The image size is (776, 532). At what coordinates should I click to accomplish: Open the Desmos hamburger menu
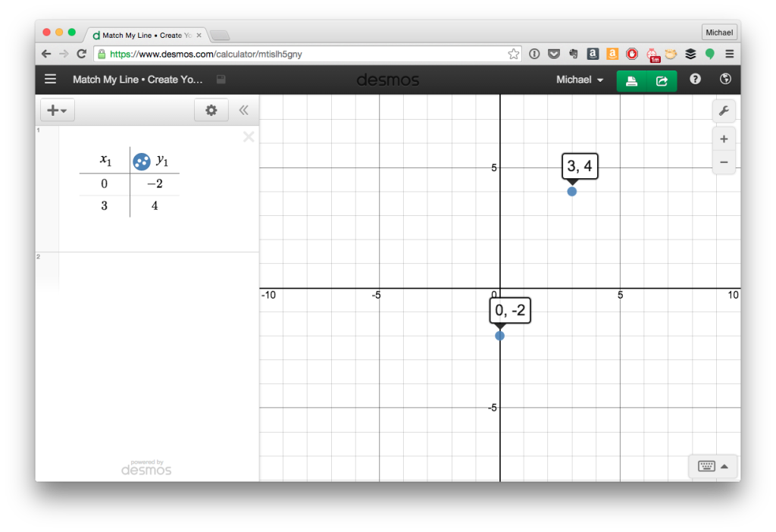click(x=50, y=79)
